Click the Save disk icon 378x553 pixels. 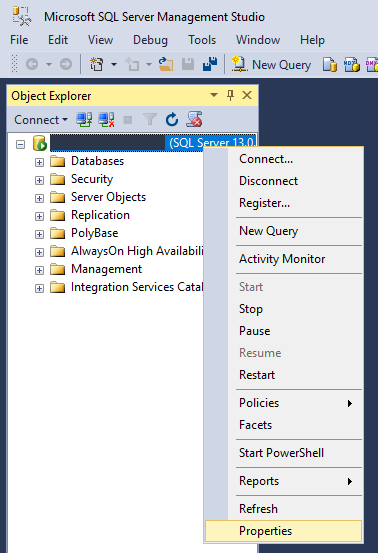pyautogui.click(x=188, y=65)
